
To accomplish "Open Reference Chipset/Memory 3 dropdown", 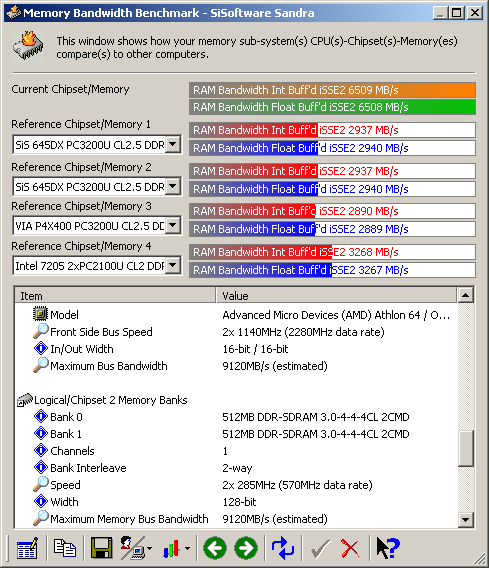I will coord(173,226).
